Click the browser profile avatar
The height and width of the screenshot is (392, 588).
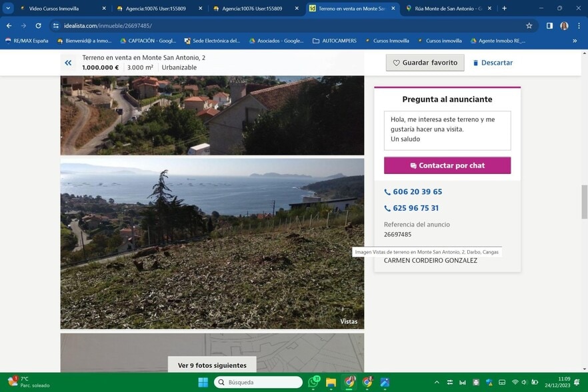coord(564,26)
